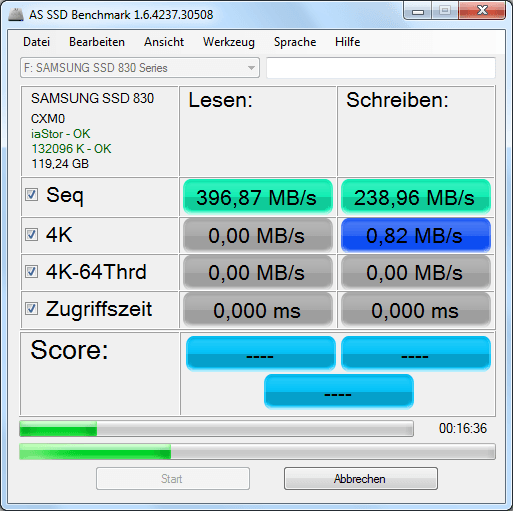This screenshot has width=522, height=516.
Task: Click the elapsed time 00:16:36
Action: (x=463, y=428)
